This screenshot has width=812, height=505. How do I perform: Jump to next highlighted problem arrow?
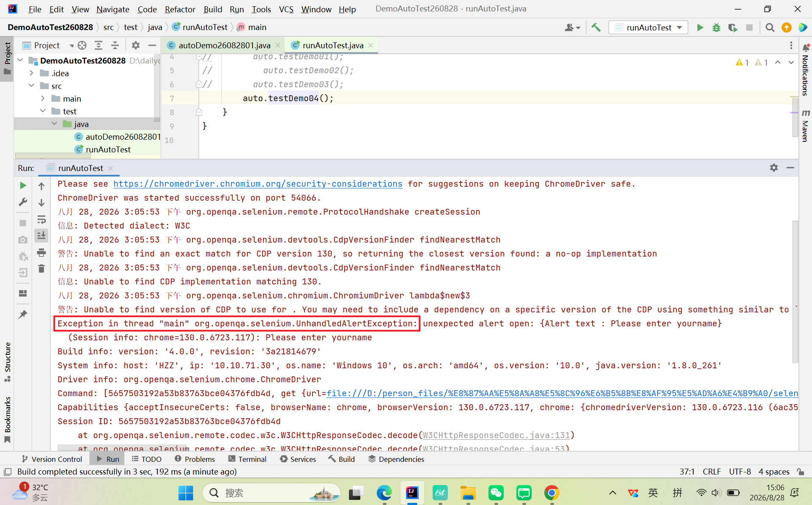[791, 62]
